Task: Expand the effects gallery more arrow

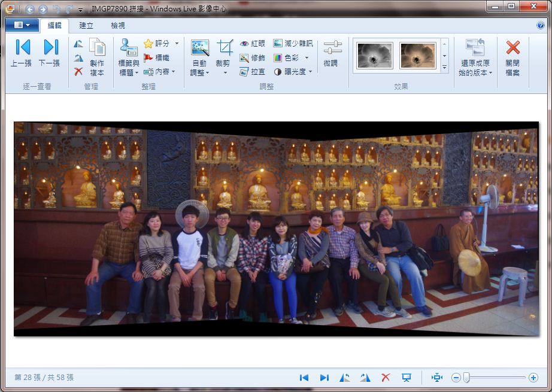Action: coord(445,67)
